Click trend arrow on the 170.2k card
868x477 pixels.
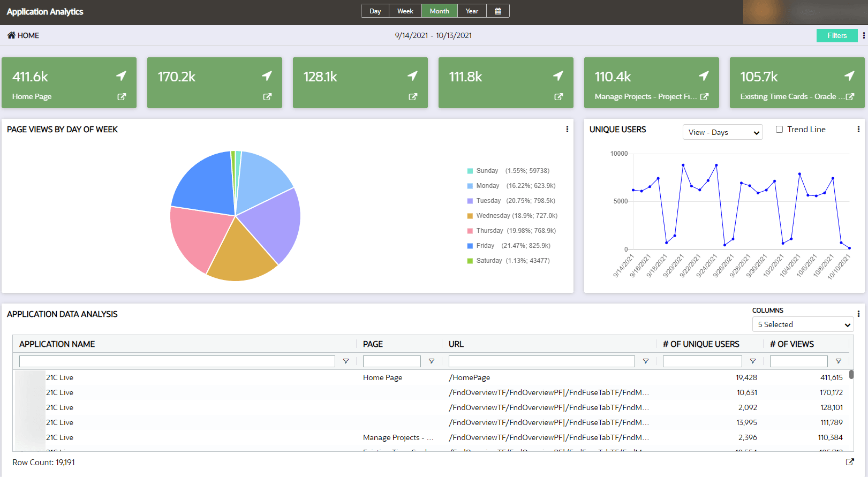(x=267, y=76)
